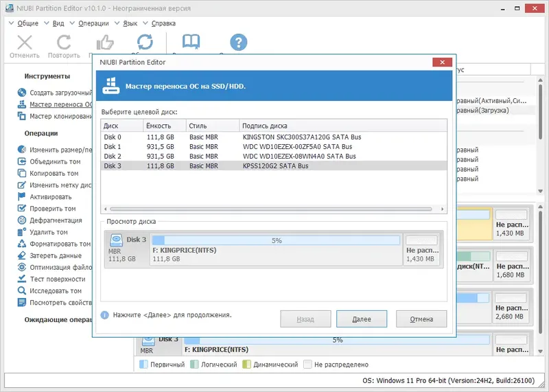Image resolution: width=549 pixels, height=392 pixels.
Task: Click the Далее button
Action: click(362, 319)
